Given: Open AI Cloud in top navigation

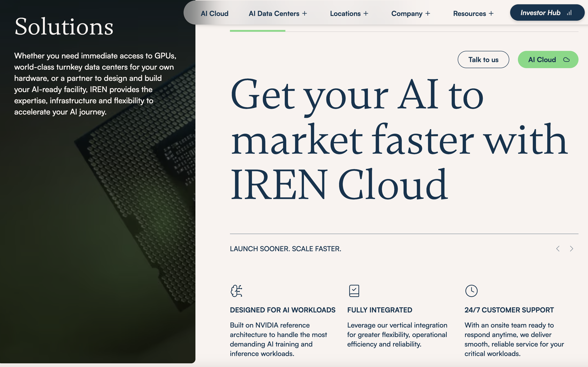Looking at the screenshot, I should click(x=214, y=14).
